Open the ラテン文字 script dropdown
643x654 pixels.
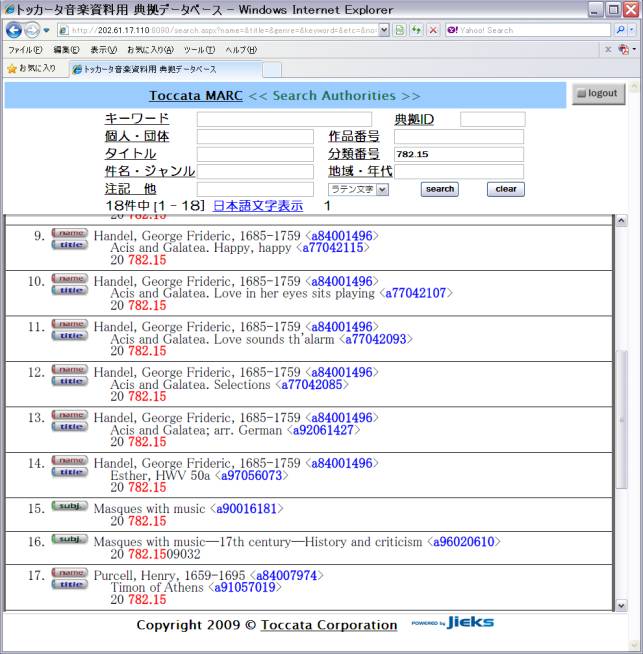[359, 190]
